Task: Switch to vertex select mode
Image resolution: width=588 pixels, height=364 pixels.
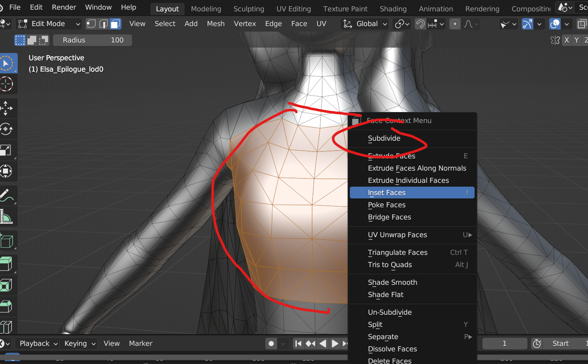Action: pos(91,24)
